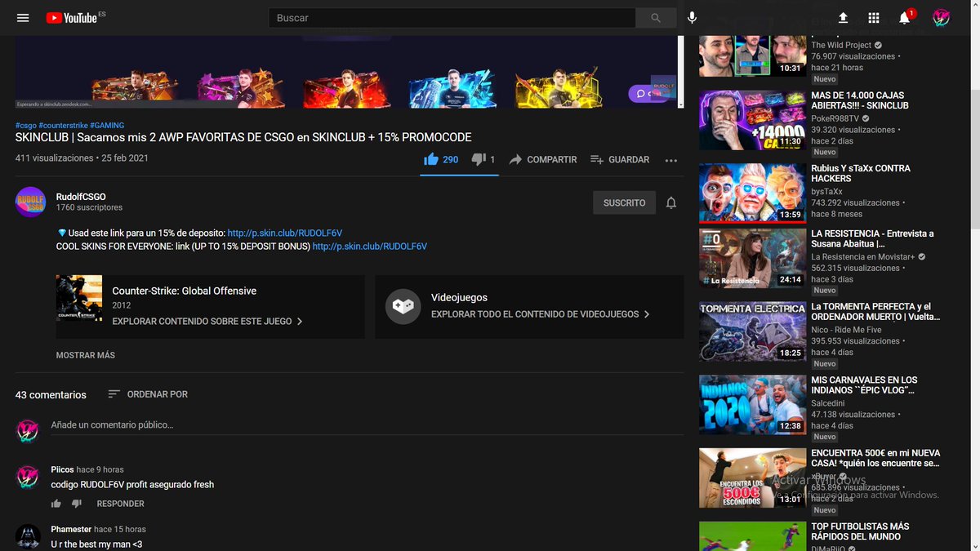
Task: Start voice search with microphone icon
Action: [693, 18]
